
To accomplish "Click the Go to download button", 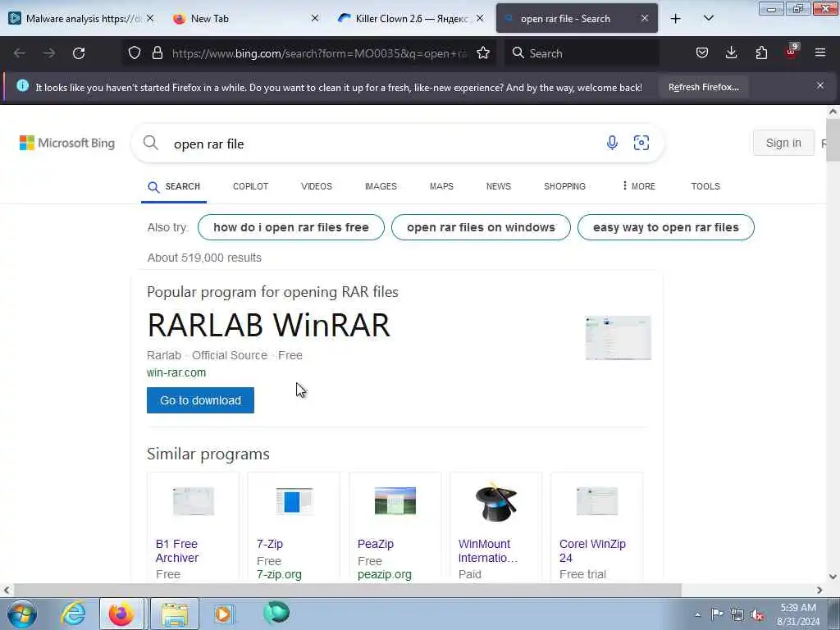I will click(x=200, y=400).
